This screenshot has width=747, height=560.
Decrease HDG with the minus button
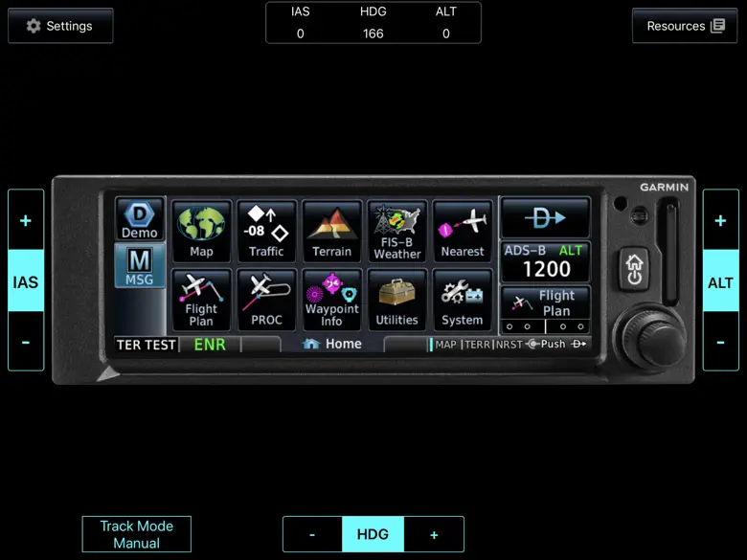pyautogui.click(x=312, y=534)
